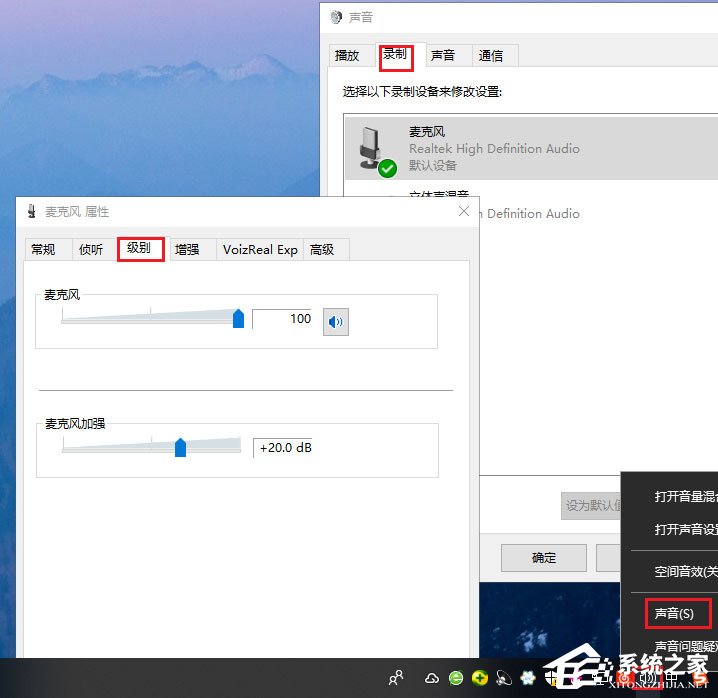The height and width of the screenshot is (698, 718).
Task: Go to the VoizReal Exp tab
Action: pyautogui.click(x=260, y=250)
